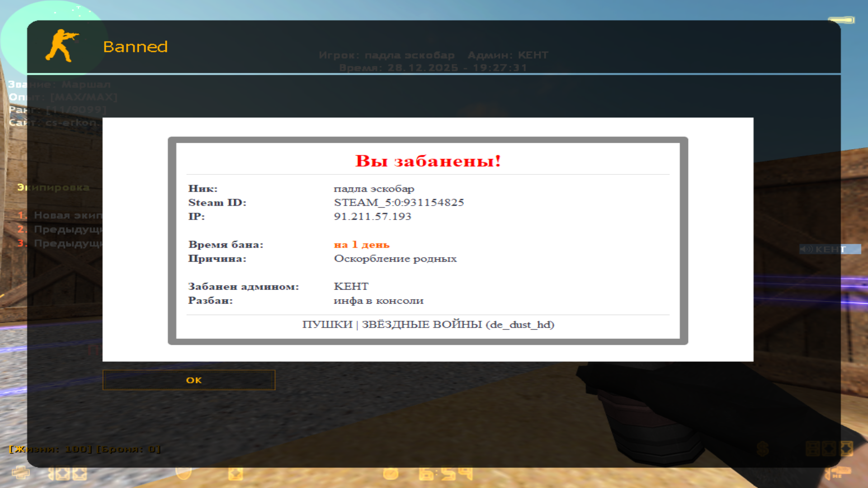This screenshot has height=488, width=868.
Task: Click the Banned window title
Action: tap(135, 47)
